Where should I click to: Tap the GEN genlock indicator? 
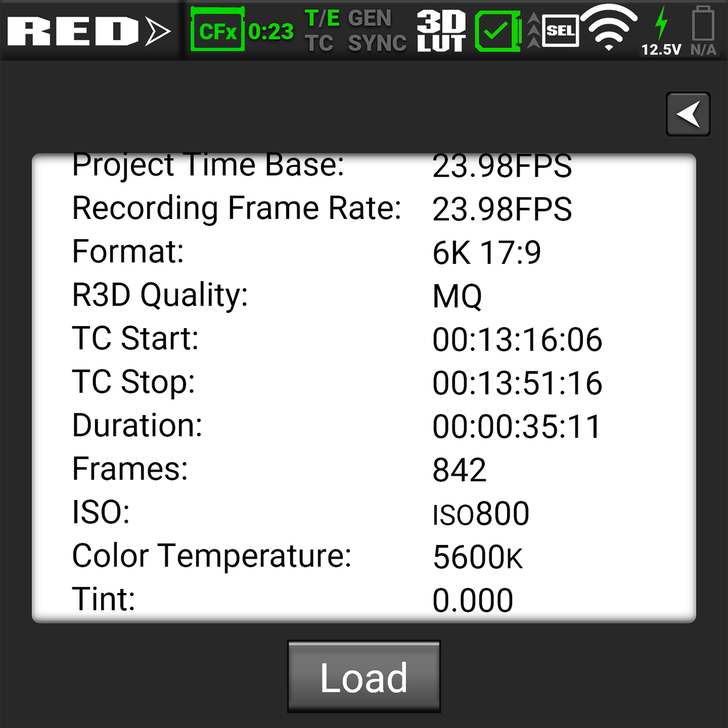pos(369,19)
